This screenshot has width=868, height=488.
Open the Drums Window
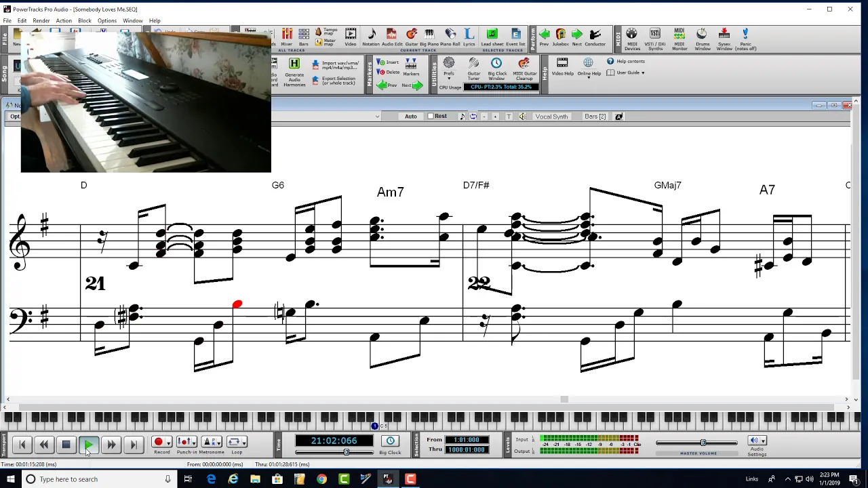coord(703,39)
